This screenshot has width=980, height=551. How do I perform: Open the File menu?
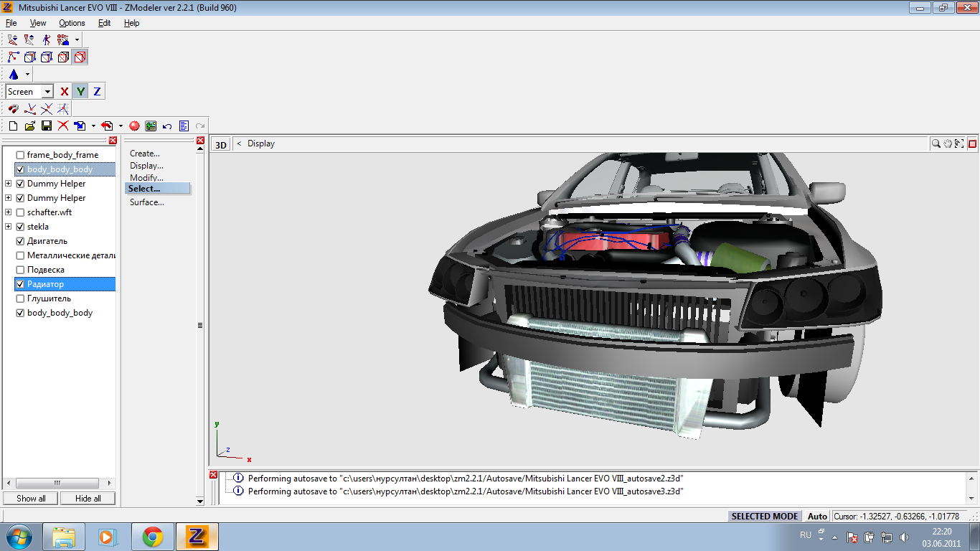tap(11, 23)
